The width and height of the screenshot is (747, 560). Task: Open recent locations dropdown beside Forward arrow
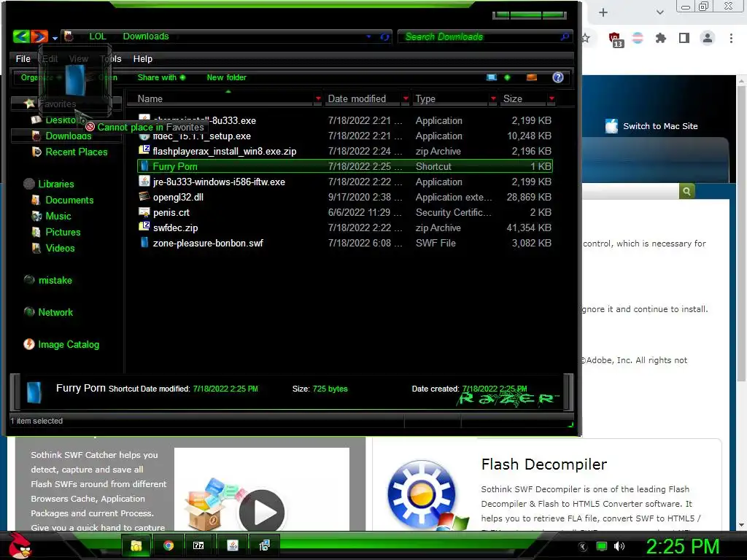55,38
